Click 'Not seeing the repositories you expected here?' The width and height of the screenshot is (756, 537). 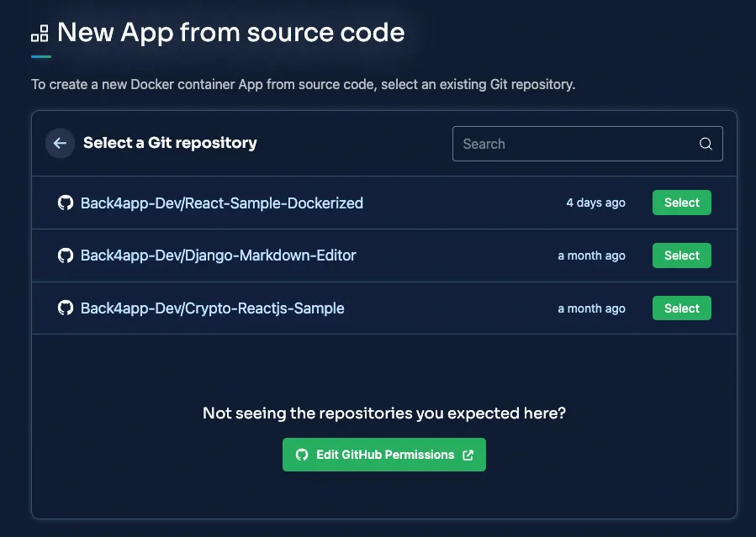click(x=383, y=413)
